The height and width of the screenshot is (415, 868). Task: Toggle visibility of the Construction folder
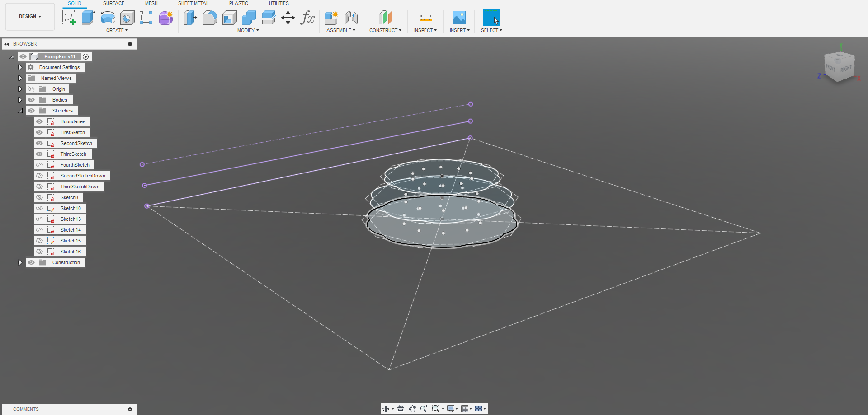[x=31, y=262]
